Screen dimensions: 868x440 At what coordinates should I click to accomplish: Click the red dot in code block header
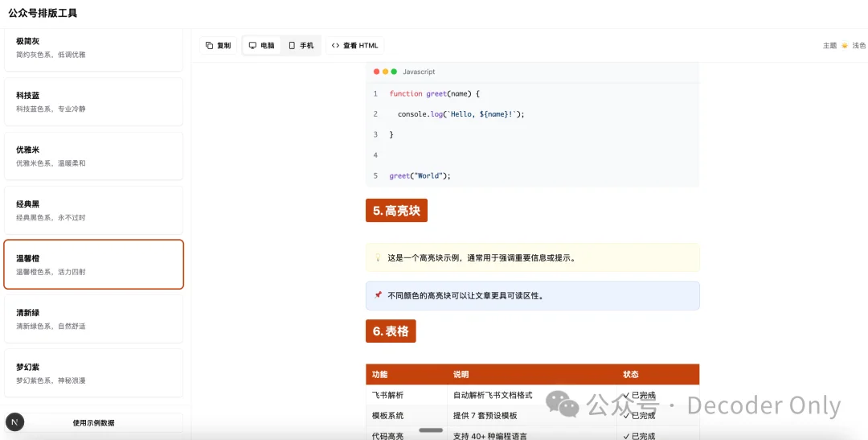click(x=376, y=72)
